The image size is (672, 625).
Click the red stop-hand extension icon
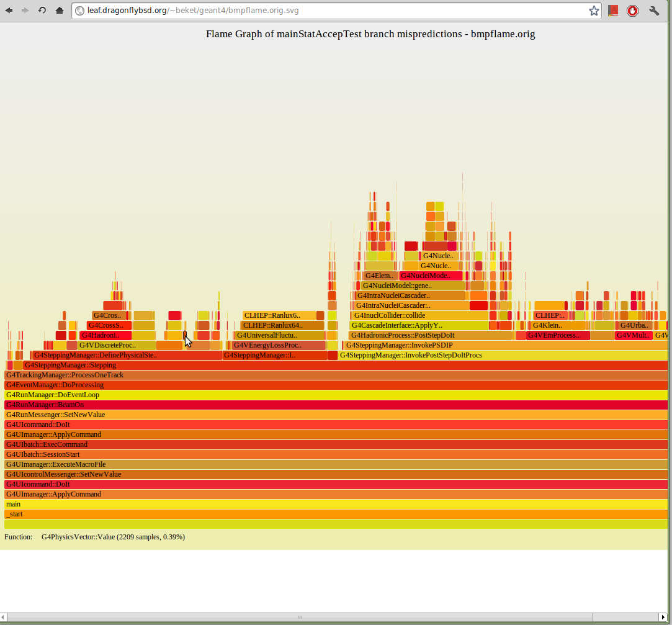pos(632,11)
